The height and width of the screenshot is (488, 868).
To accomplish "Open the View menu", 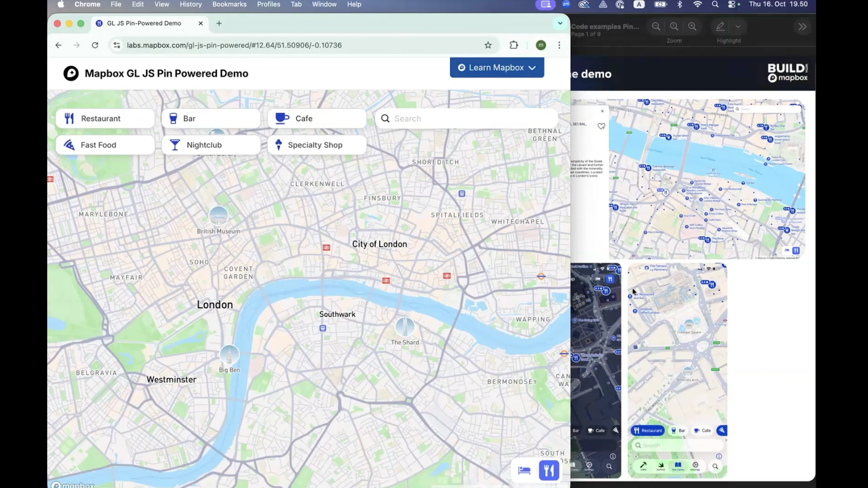I will [162, 4].
